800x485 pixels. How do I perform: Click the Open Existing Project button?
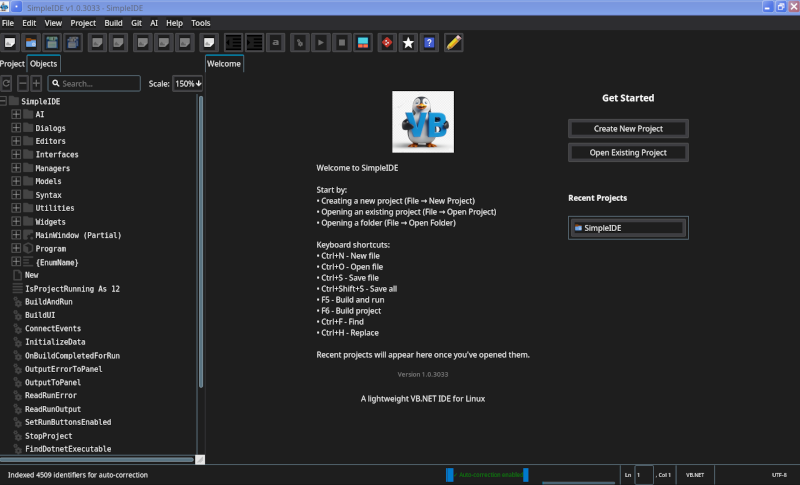pos(628,152)
